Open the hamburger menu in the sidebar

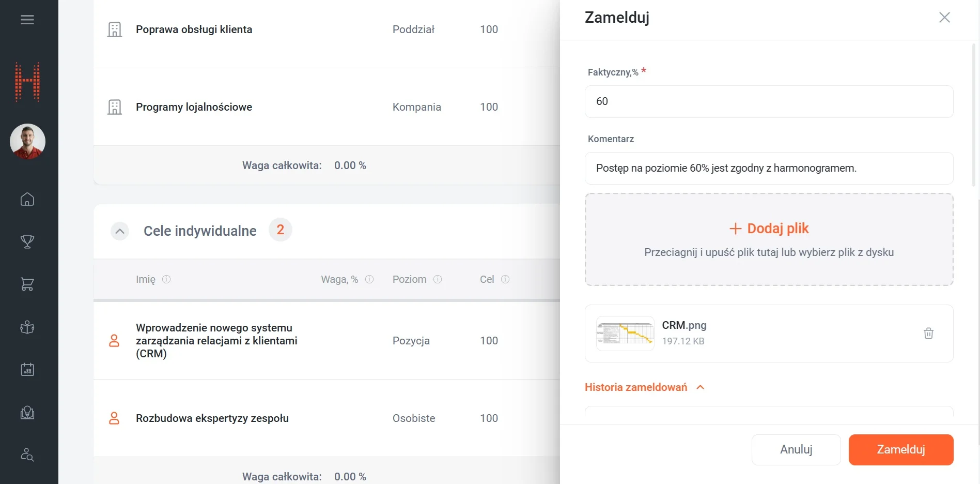point(27,20)
